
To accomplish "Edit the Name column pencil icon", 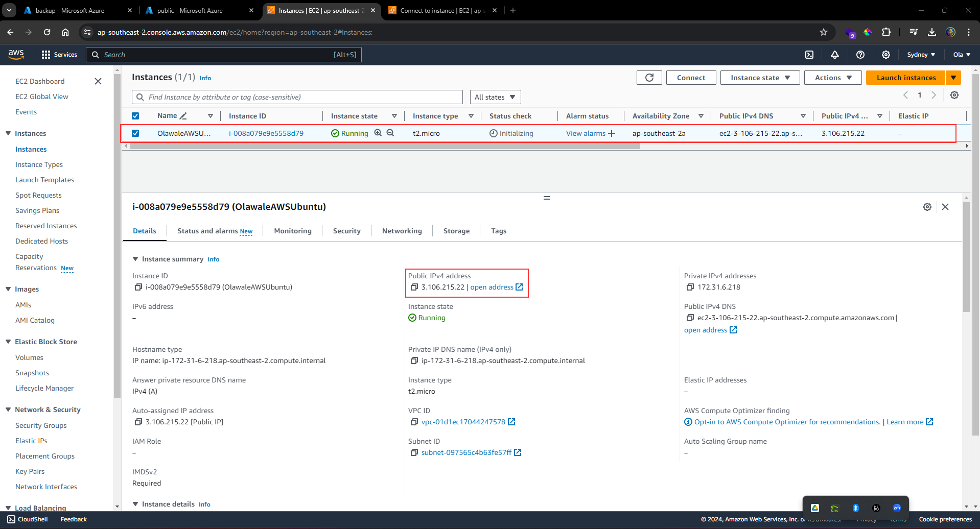I will pyautogui.click(x=183, y=116).
